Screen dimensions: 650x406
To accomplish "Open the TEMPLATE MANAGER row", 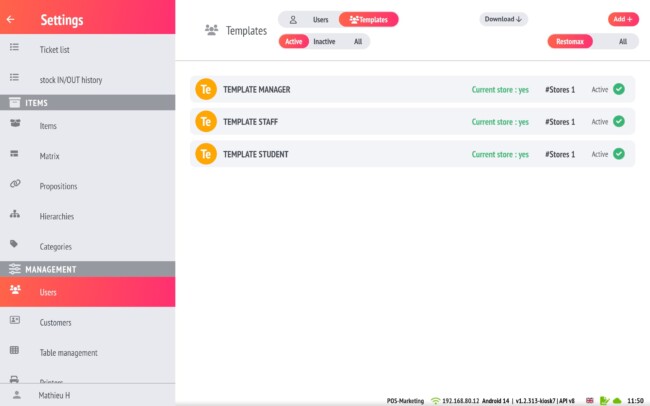I will [412, 89].
